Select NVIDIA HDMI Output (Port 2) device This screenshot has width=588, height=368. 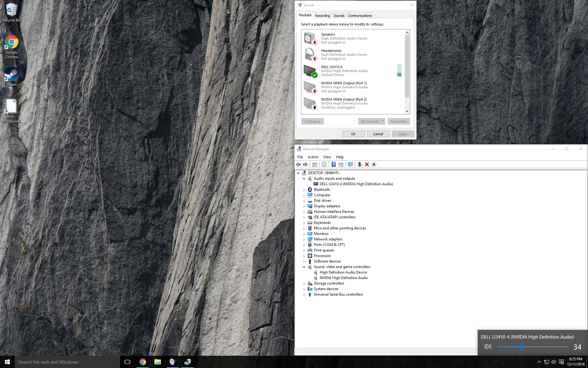coord(353,103)
